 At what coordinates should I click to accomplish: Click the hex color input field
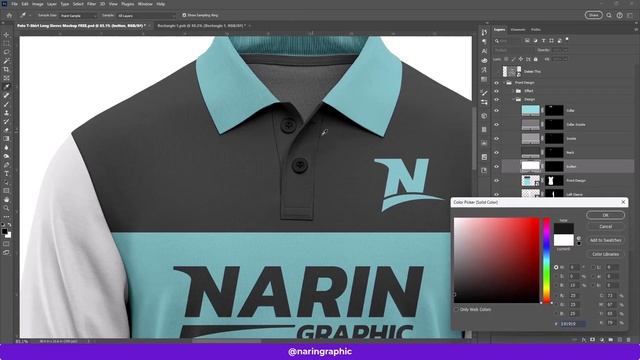573,324
